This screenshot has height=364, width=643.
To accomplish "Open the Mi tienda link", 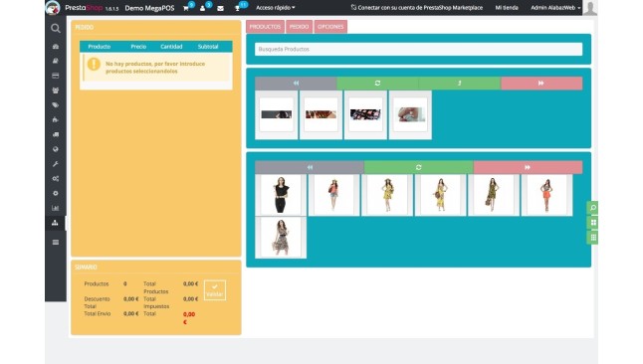I will pos(507,8).
